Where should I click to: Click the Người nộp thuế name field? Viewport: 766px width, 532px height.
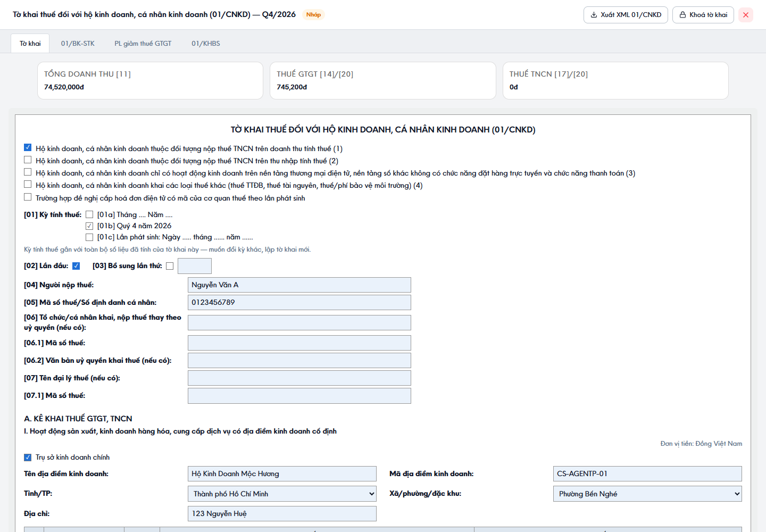299,285
